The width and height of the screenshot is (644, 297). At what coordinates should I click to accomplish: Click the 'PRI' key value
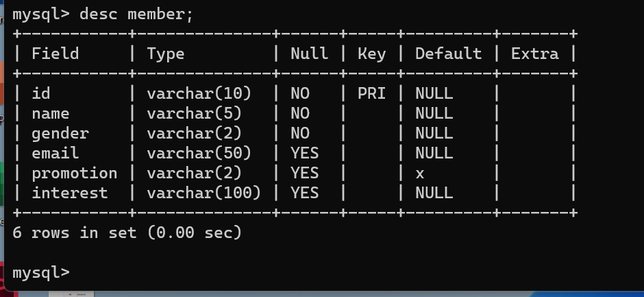(372, 93)
